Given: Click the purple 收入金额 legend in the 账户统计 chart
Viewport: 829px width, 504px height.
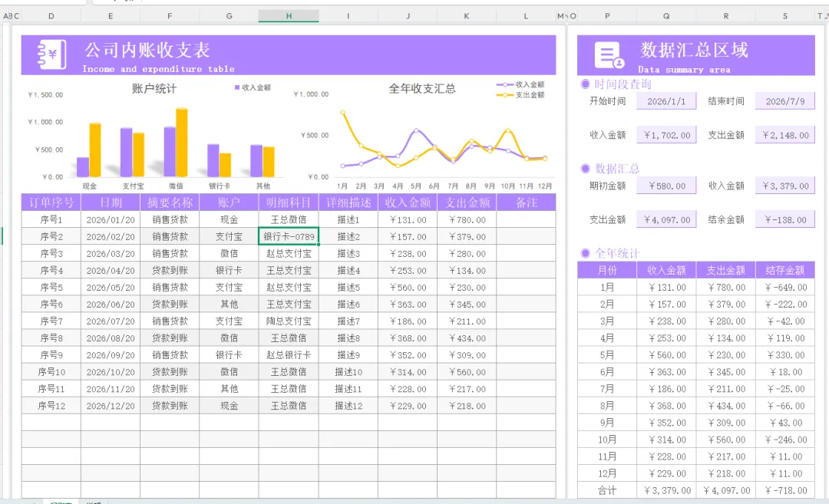Looking at the screenshot, I should tap(253, 87).
